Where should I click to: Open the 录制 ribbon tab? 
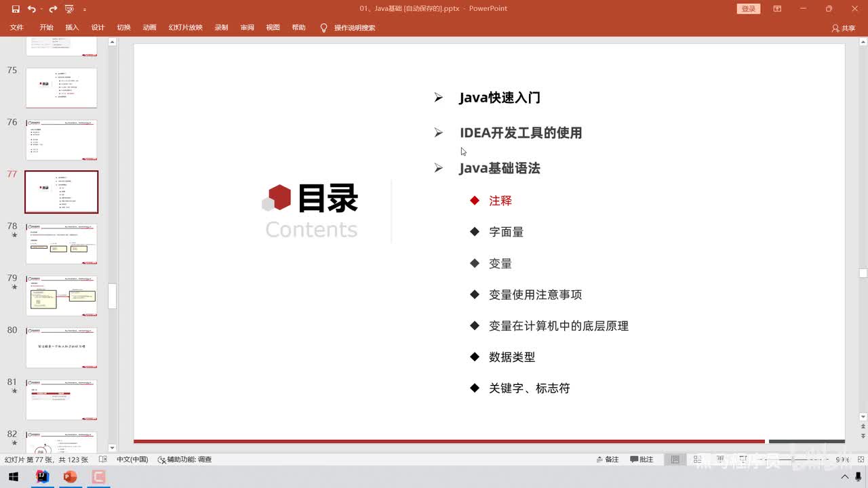[x=221, y=28]
